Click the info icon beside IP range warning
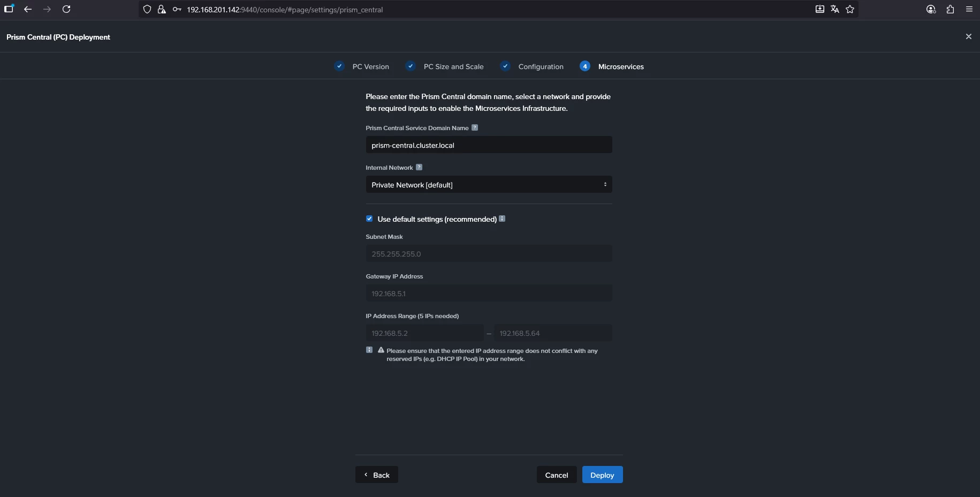Viewport: 980px width, 497px height. tap(369, 350)
